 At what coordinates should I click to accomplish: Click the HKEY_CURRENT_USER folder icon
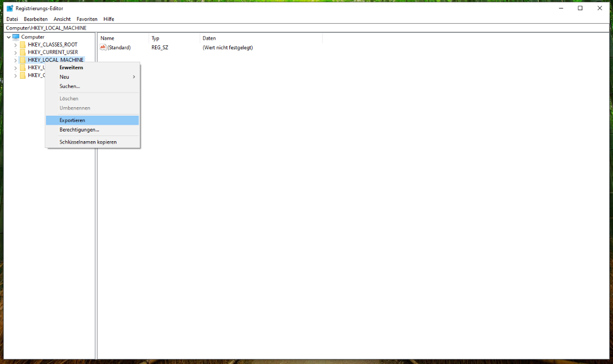23,52
